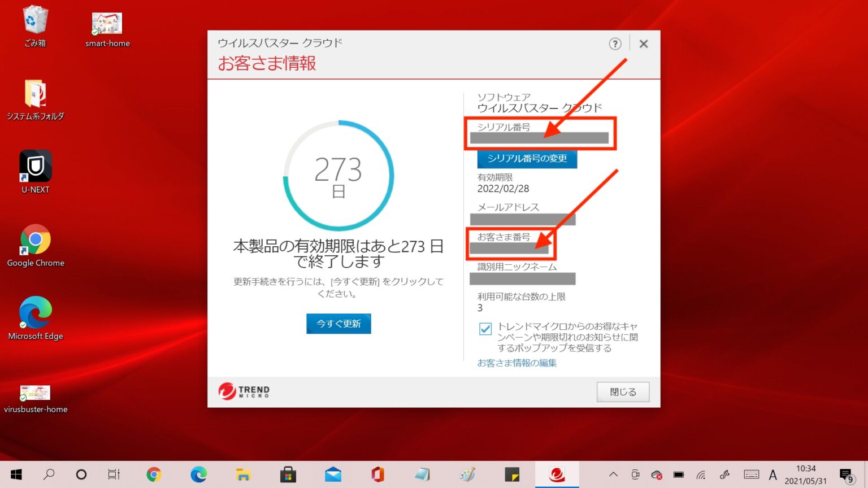The width and height of the screenshot is (868, 488).
Task: Select the U-NEXT desktop shortcut
Action: point(36,172)
